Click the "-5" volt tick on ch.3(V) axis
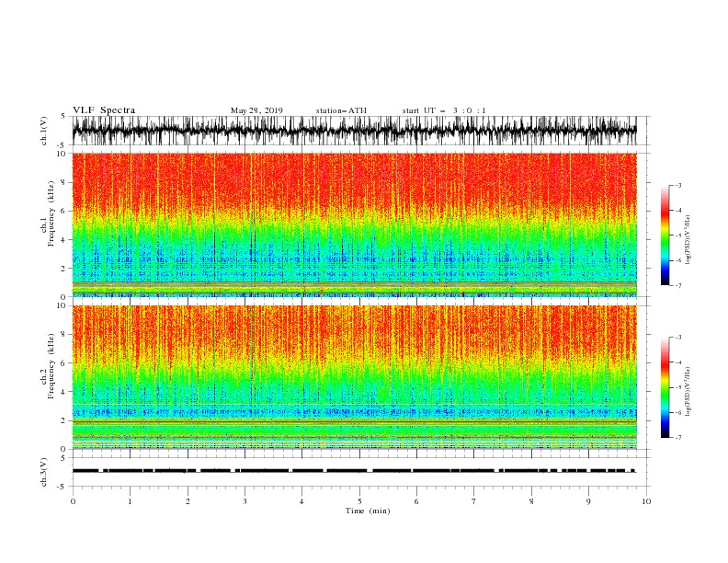Viewport: 728px width, 563px height. click(x=63, y=487)
